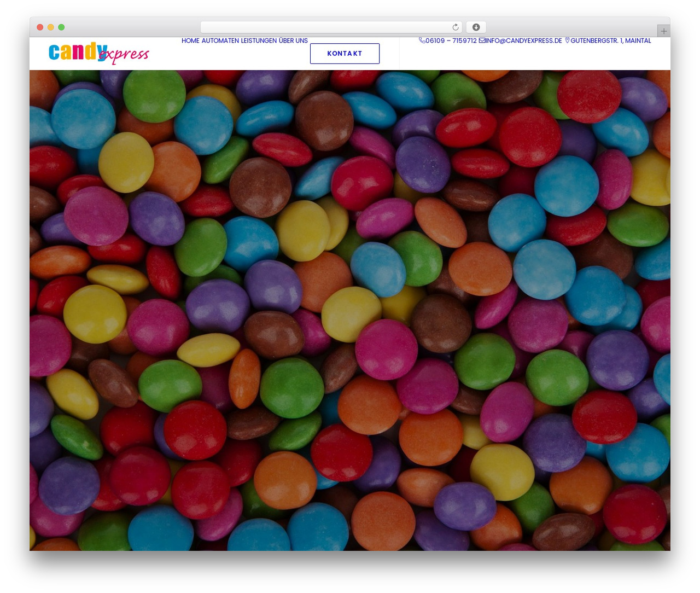Click the candy hero background image
Image resolution: width=700 pixels, height=593 pixels.
coord(350,310)
